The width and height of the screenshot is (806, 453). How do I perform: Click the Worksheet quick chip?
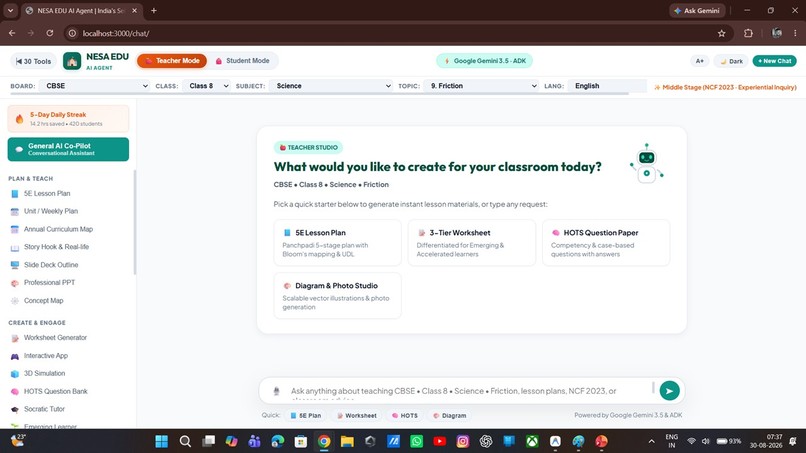[x=357, y=415]
